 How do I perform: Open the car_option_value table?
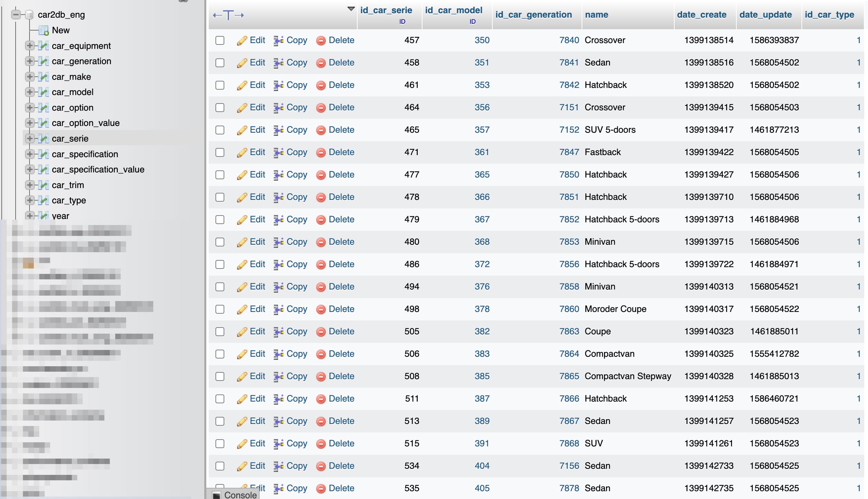[86, 123]
